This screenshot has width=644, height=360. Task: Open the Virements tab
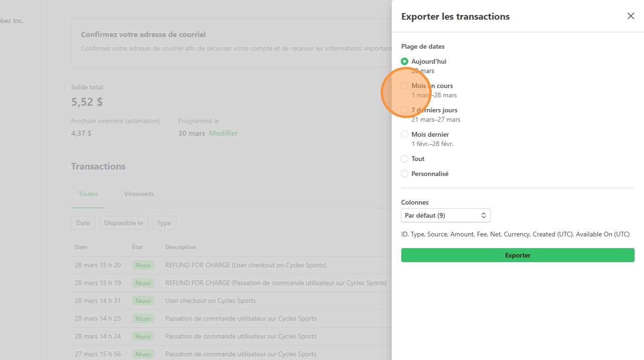click(139, 194)
